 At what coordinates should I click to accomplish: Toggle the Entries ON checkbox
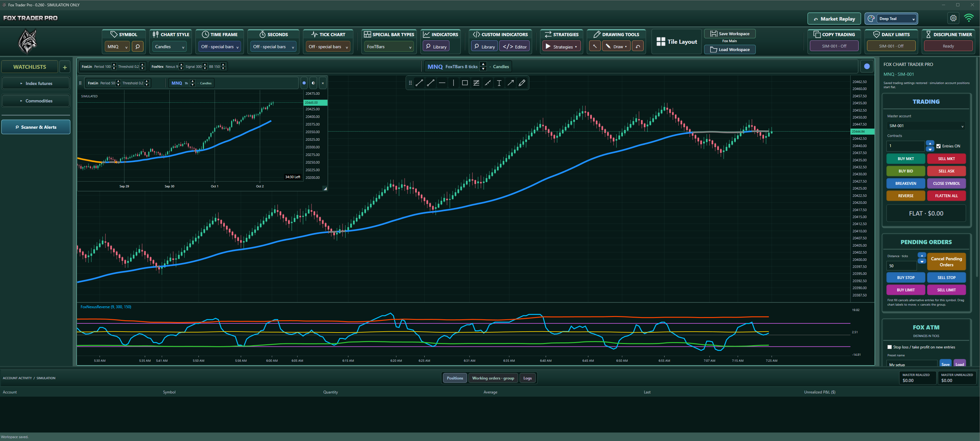point(938,146)
